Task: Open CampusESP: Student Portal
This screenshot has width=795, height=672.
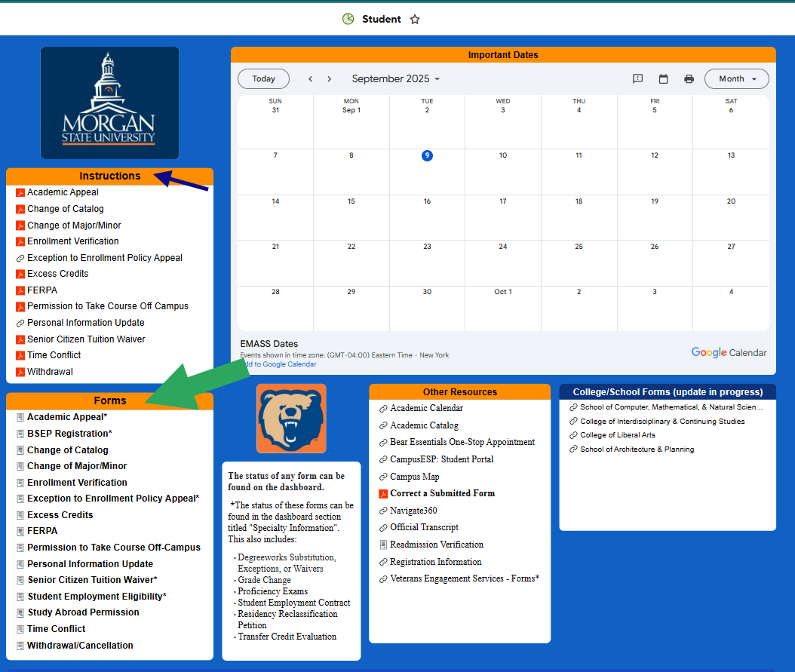Action: tap(441, 459)
